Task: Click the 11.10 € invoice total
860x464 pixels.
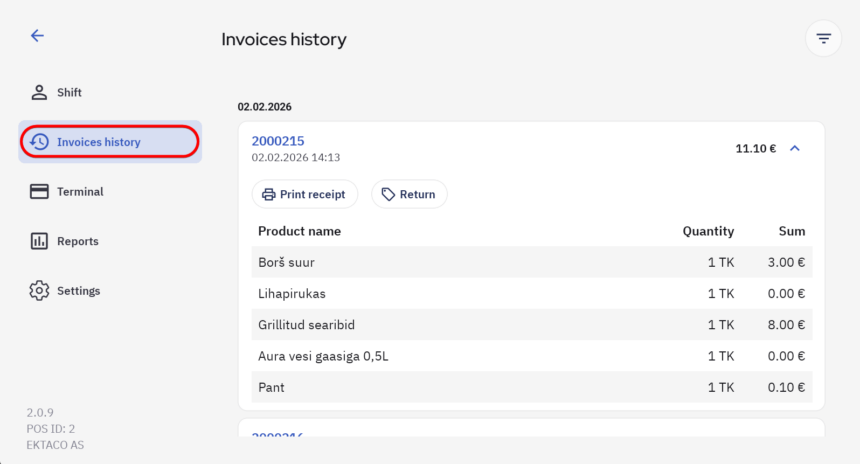Action: click(x=755, y=149)
